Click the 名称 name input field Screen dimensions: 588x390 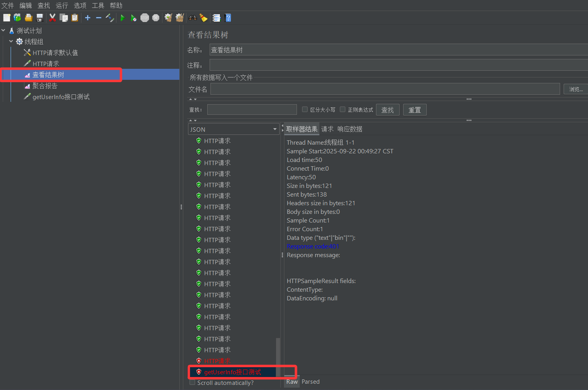tap(398, 50)
